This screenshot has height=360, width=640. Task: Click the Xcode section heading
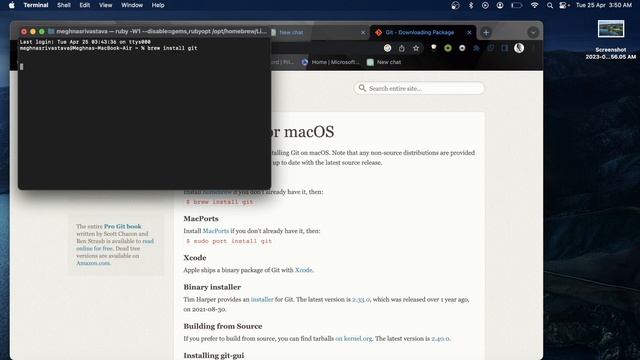[195, 258]
